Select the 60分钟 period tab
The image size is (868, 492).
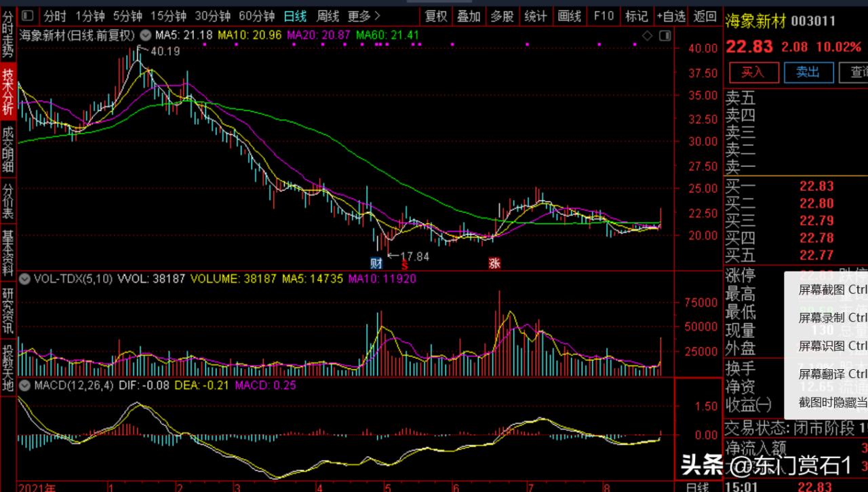256,16
